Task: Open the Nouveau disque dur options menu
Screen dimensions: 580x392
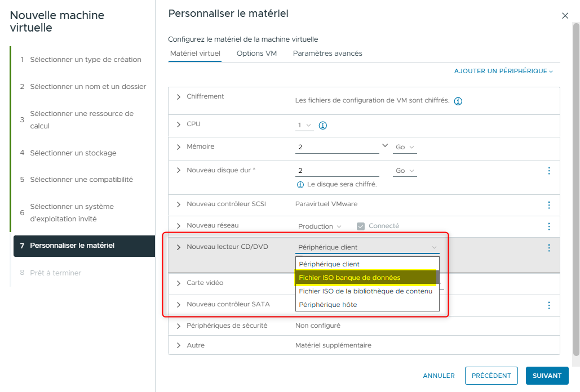Action: [x=549, y=171]
